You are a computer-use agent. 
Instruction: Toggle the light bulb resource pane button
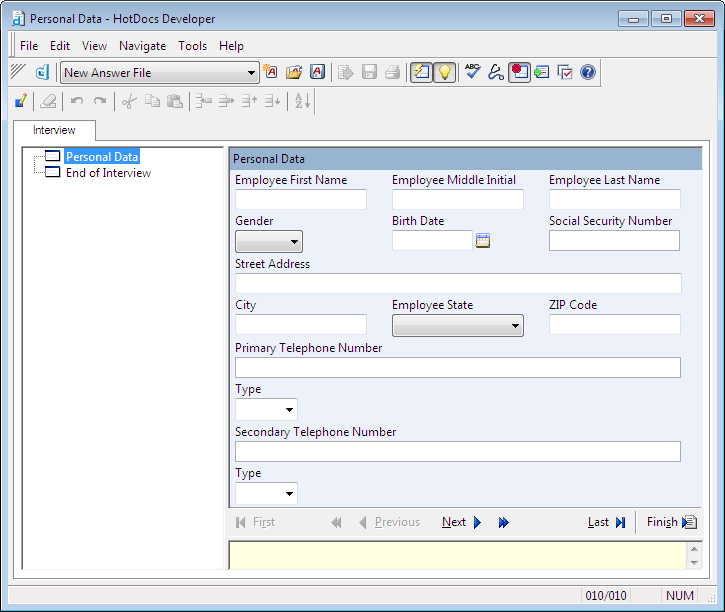click(444, 72)
